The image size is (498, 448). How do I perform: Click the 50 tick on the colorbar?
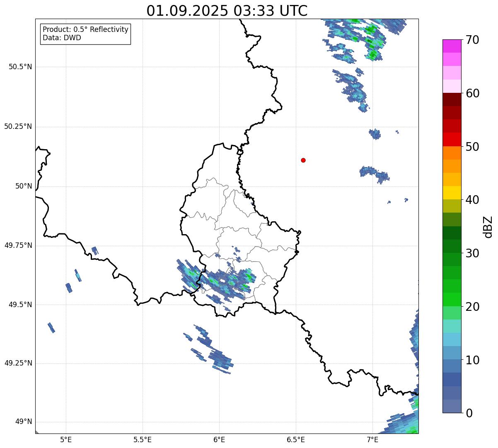[x=472, y=147]
